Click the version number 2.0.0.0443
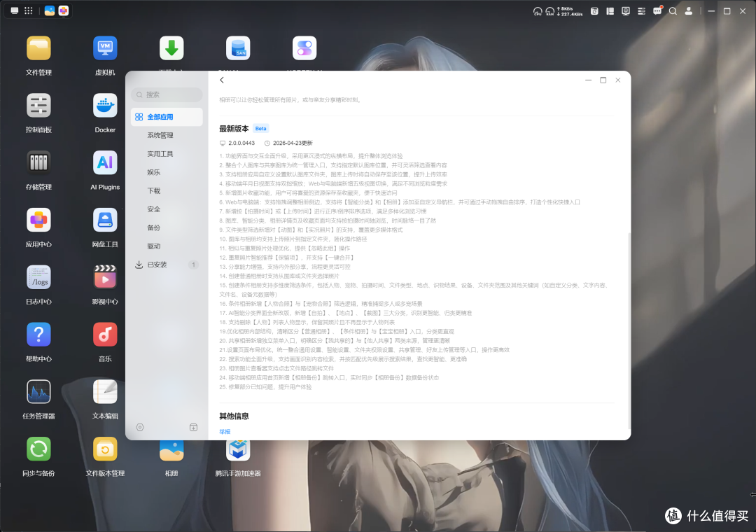756x532 pixels. [x=241, y=143]
